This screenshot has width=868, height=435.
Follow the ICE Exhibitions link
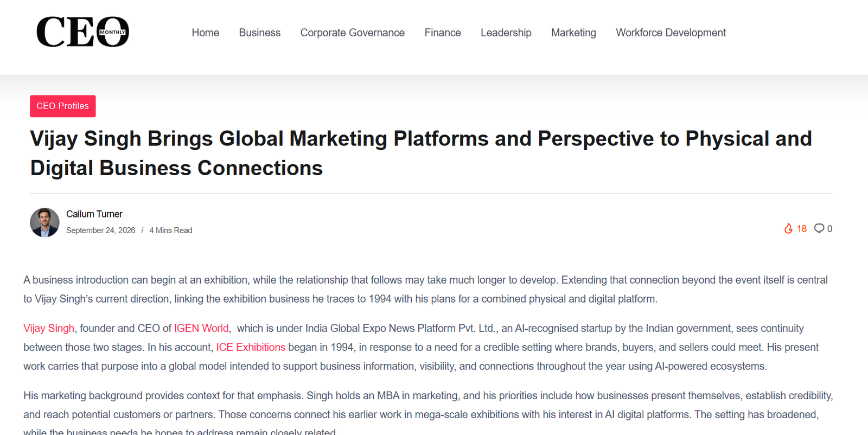point(251,347)
